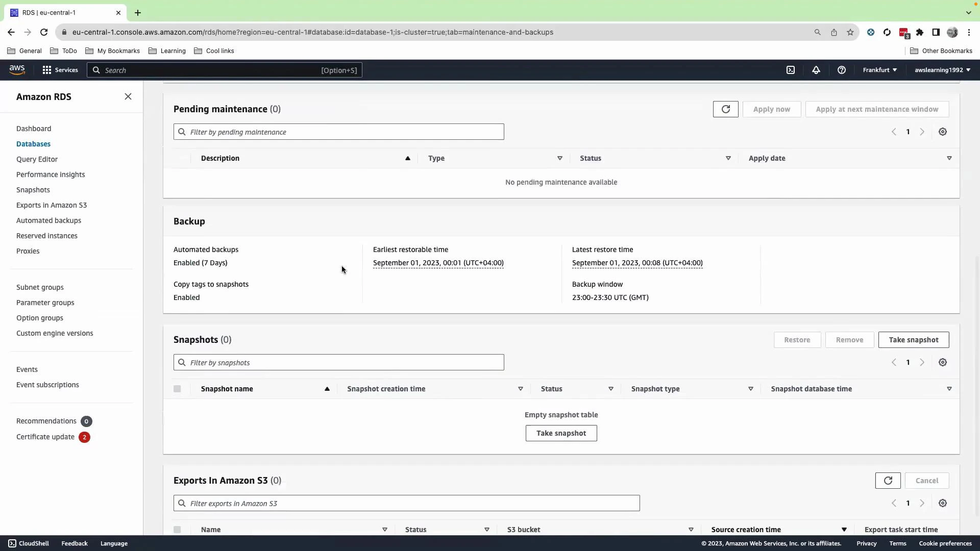
Task: Open the Learning bookmarks folder
Action: point(167,51)
